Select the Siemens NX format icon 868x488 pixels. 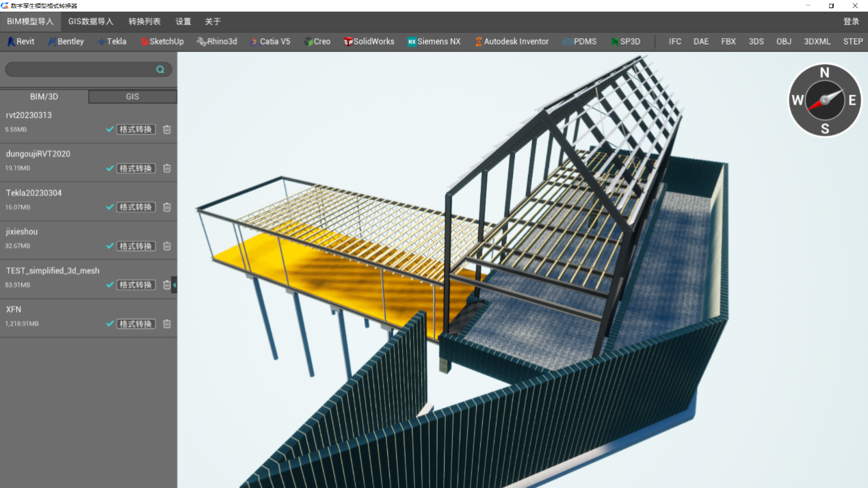(411, 41)
